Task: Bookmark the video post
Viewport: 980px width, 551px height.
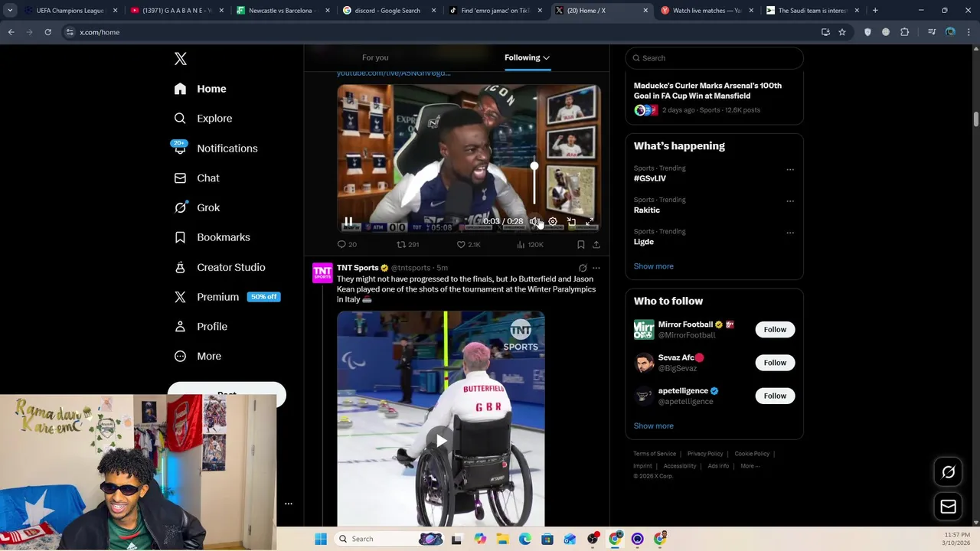Action: [581, 245]
